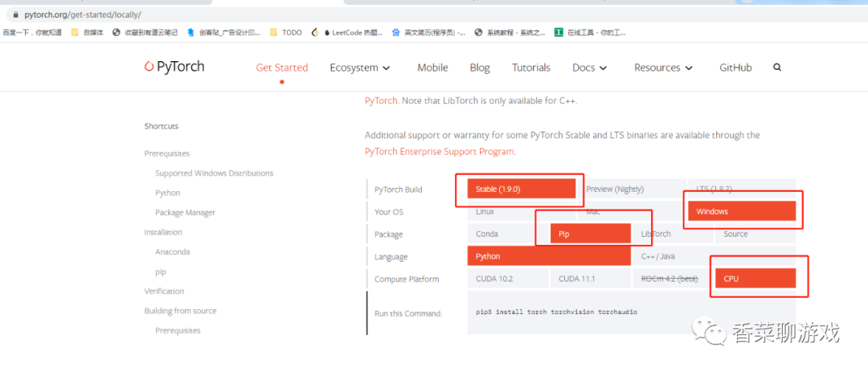Click the lock icon in address bar

(15, 14)
